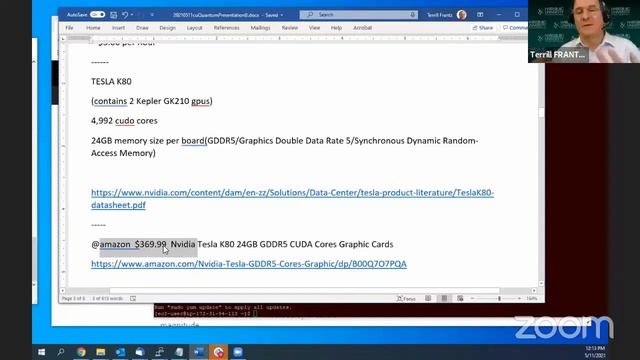Click the zoom slider handle
This screenshot has height=360, width=640.
coord(499,299)
